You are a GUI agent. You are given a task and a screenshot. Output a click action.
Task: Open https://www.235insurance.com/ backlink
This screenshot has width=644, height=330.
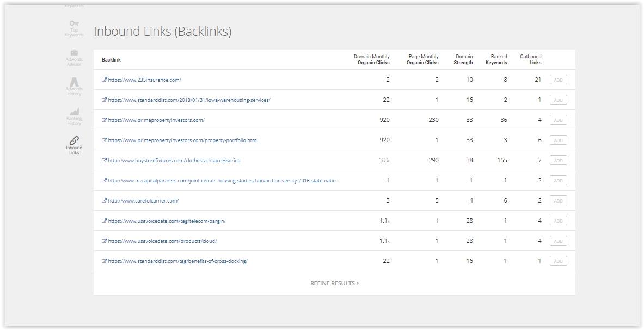(145, 80)
